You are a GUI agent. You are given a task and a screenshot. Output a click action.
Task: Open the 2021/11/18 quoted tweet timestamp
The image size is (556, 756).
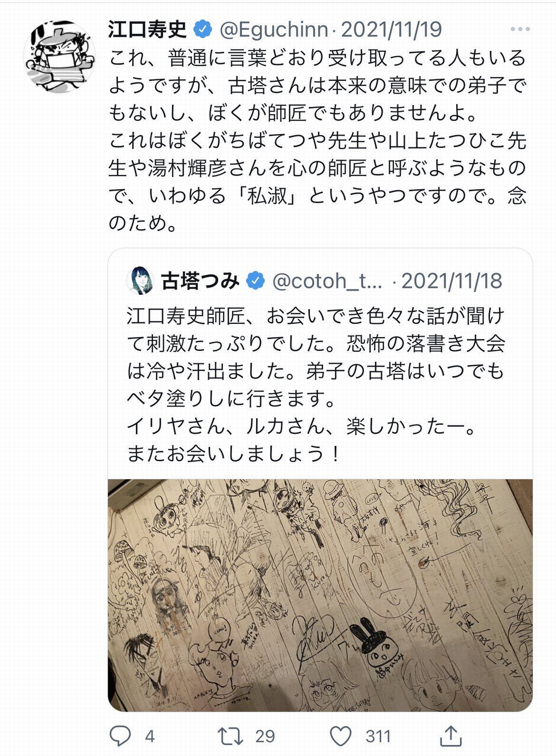(x=451, y=281)
